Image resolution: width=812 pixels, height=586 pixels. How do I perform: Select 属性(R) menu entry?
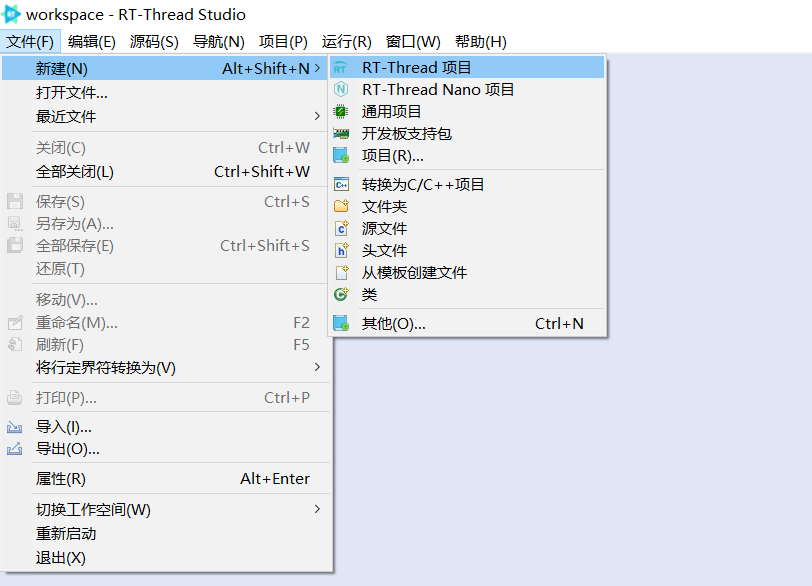point(166,479)
